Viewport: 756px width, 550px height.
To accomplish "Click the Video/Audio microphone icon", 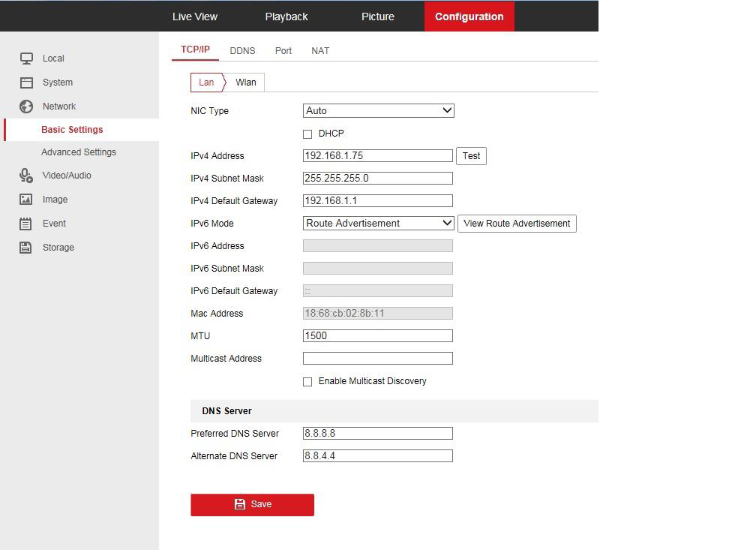I will [x=26, y=176].
